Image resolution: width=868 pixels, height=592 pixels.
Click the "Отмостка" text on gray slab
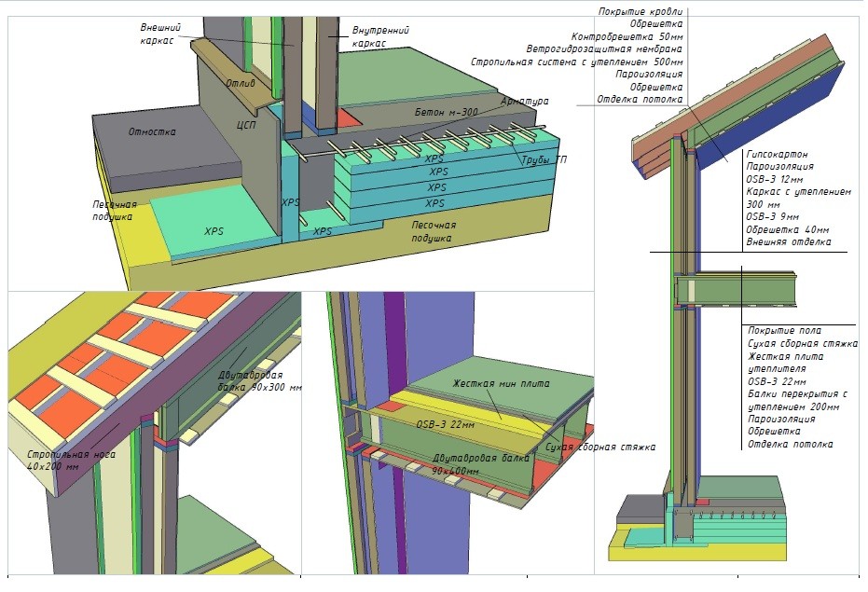tap(152, 131)
